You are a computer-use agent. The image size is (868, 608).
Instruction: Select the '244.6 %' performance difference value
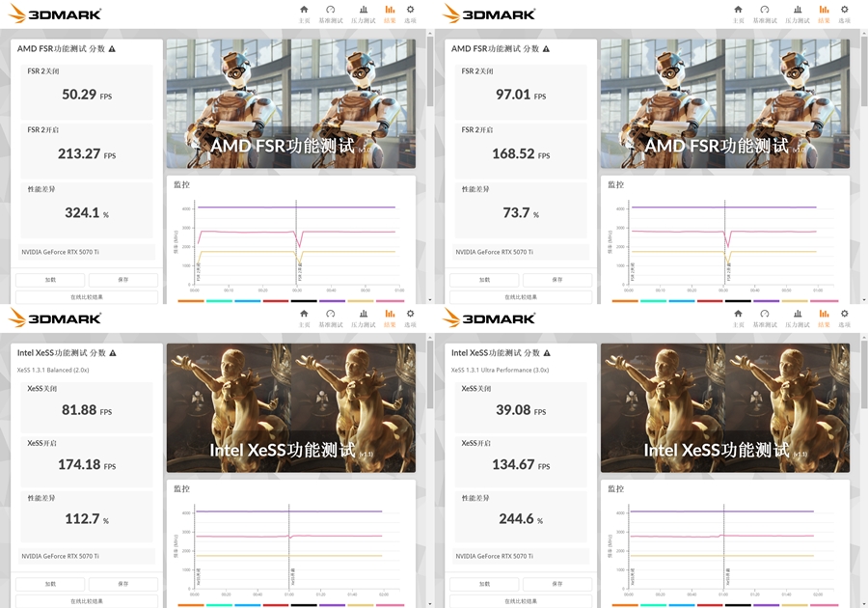point(521,519)
